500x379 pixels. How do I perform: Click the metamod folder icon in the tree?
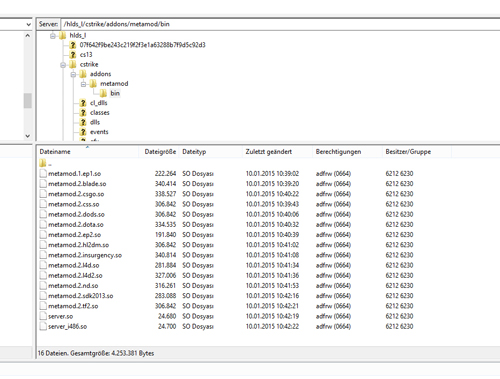point(93,84)
